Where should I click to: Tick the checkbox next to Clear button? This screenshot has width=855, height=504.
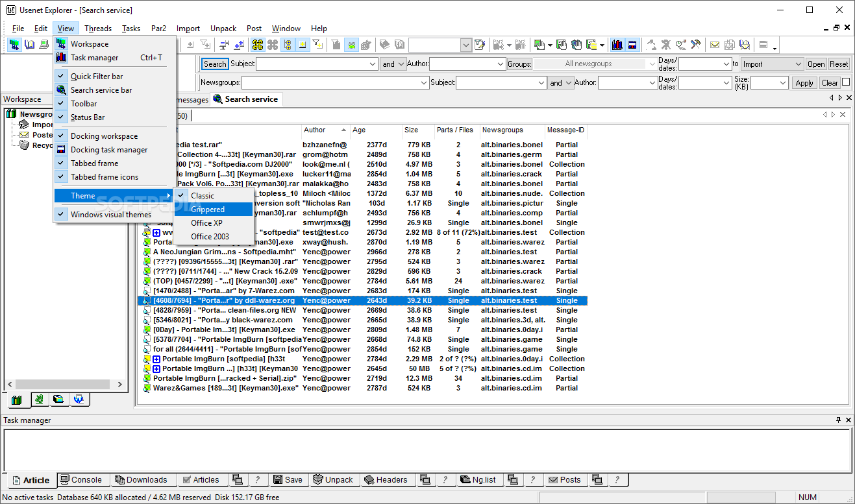coord(846,82)
